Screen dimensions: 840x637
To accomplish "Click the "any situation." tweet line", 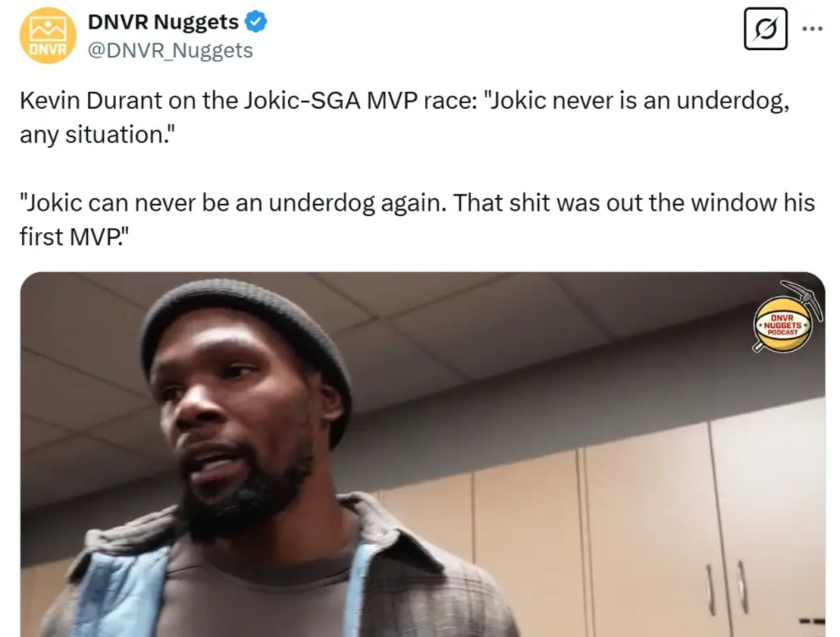I will click(98, 135).
